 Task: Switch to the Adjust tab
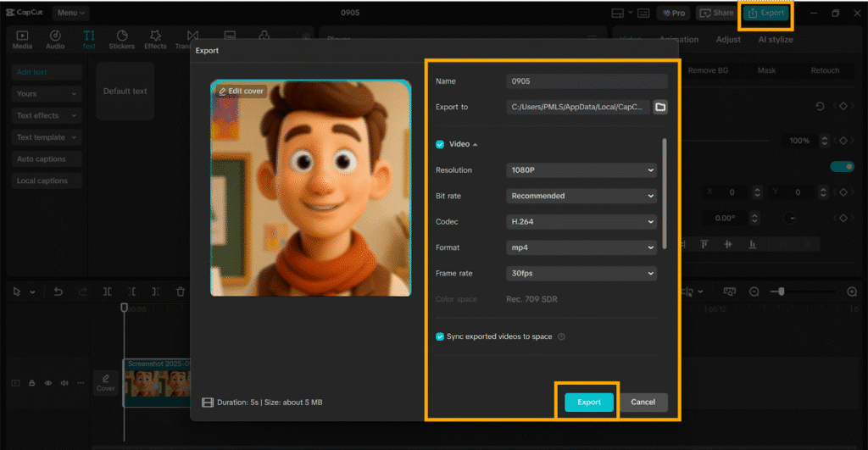click(728, 39)
